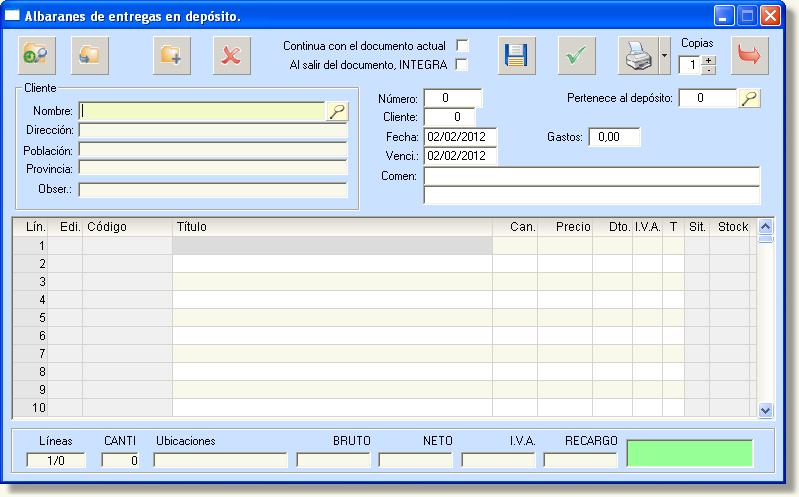Create new document with folder-plus icon
Screen dimensions: 799x497
pos(172,55)
